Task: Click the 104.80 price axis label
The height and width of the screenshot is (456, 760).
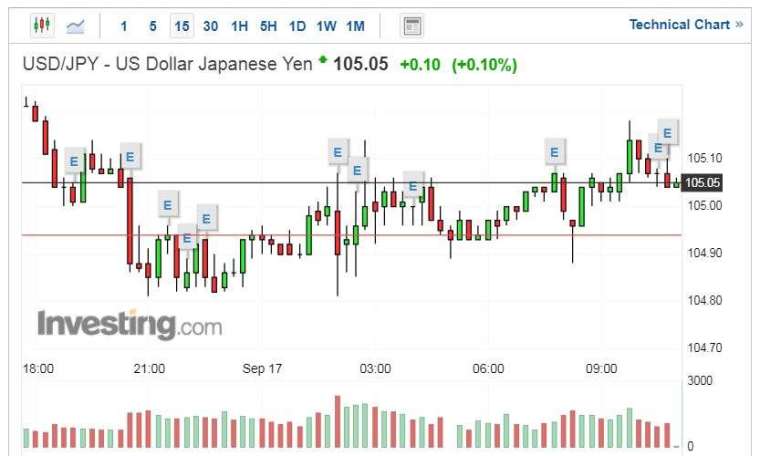Action: click(x=704, y=300)
